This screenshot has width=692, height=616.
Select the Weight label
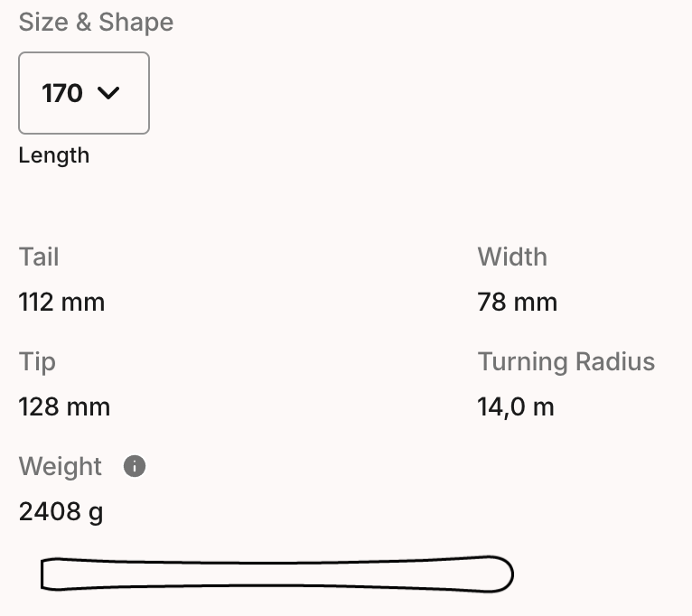tap(61, 466)
